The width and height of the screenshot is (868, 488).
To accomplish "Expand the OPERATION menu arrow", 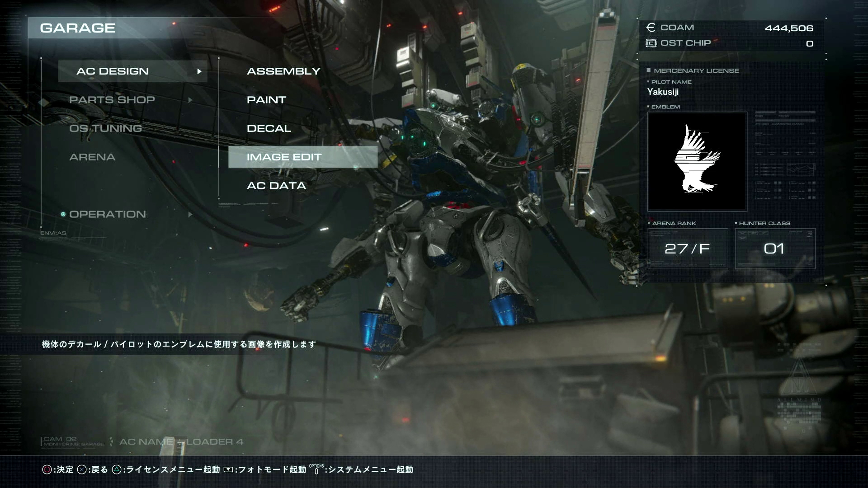I will (190, 214).
